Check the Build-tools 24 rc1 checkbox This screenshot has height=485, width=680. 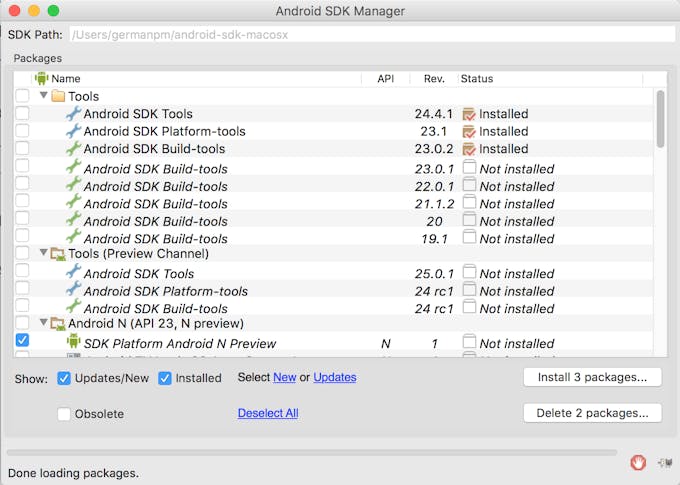tap(22, 305)
